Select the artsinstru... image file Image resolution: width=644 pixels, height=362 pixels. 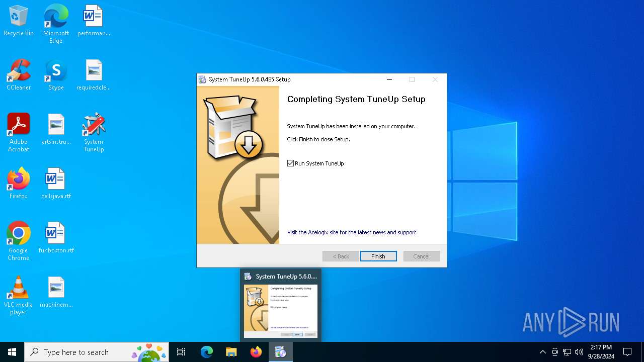[56, 130]
